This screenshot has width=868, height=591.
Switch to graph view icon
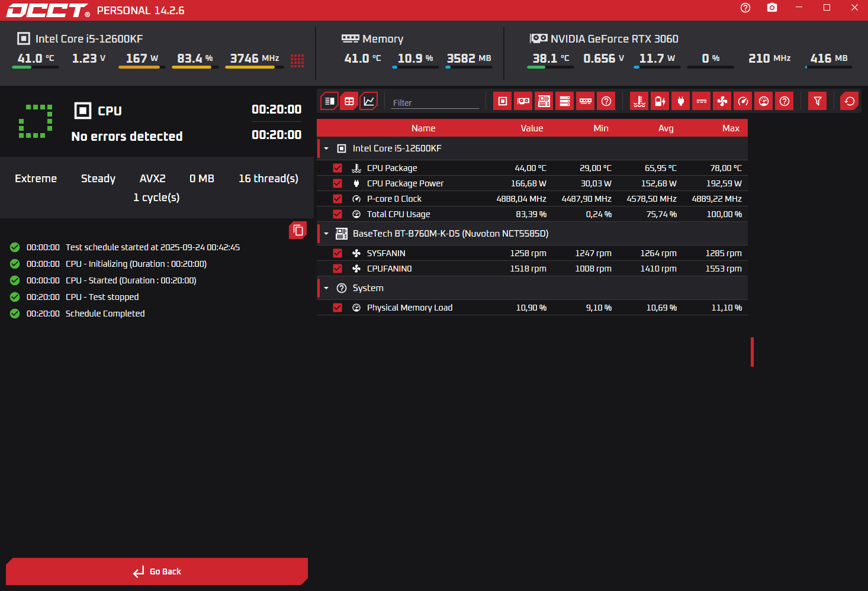369,101
